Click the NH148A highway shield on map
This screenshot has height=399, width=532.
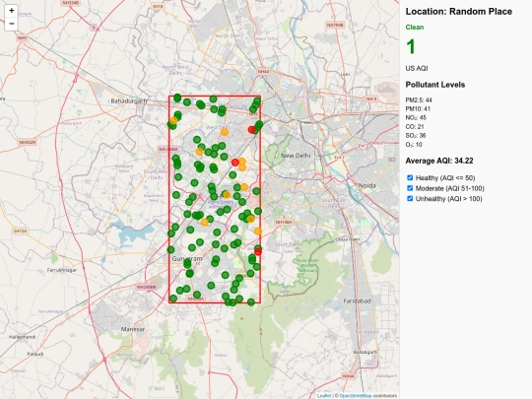(284, 223)
